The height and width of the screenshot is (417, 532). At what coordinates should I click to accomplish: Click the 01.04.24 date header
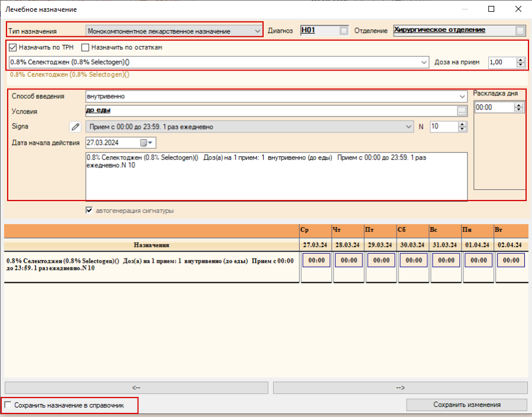477,245
